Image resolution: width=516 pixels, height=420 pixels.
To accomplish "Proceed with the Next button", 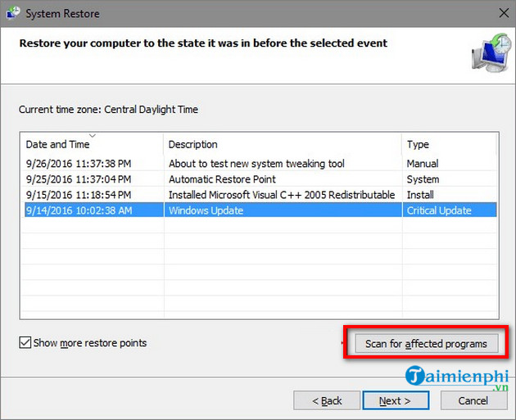I will pos(396,400).
